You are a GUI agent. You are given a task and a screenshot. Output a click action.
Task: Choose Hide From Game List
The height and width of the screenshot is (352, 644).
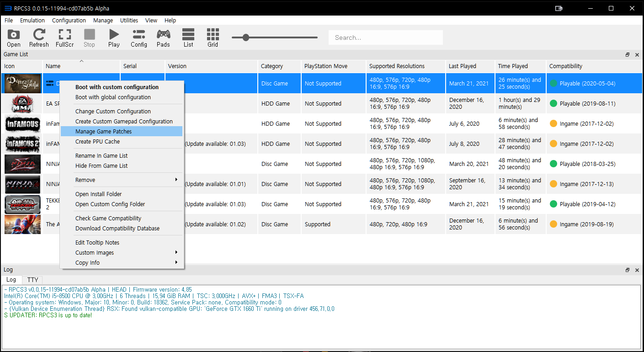(122, 165)
